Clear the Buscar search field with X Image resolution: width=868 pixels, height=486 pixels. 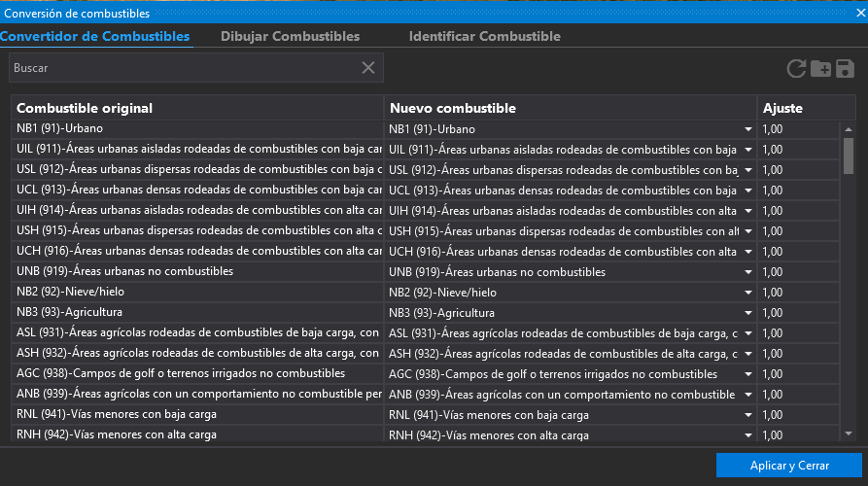(x=368, y=67)
